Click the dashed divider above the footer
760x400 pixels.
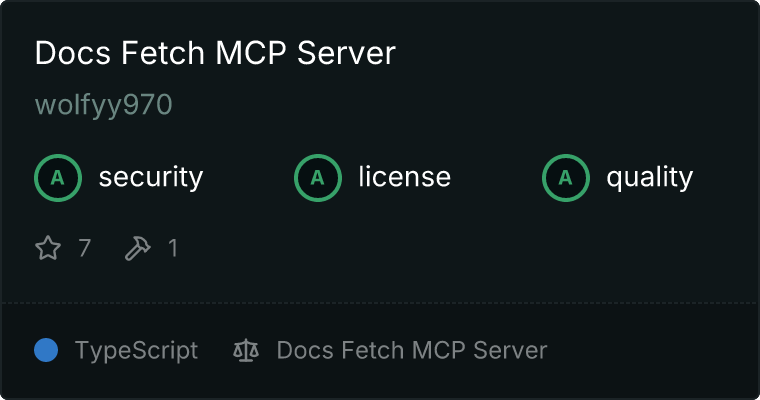coord(380,303)
